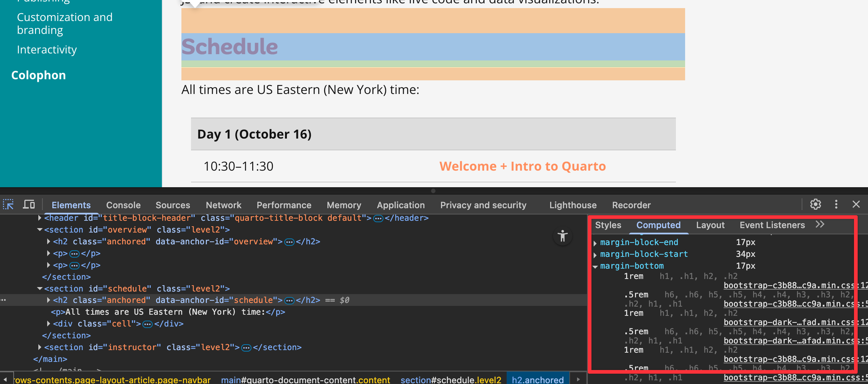Activate the inspect element picker icon
This screenshot has height=384, width=868.
8,205
